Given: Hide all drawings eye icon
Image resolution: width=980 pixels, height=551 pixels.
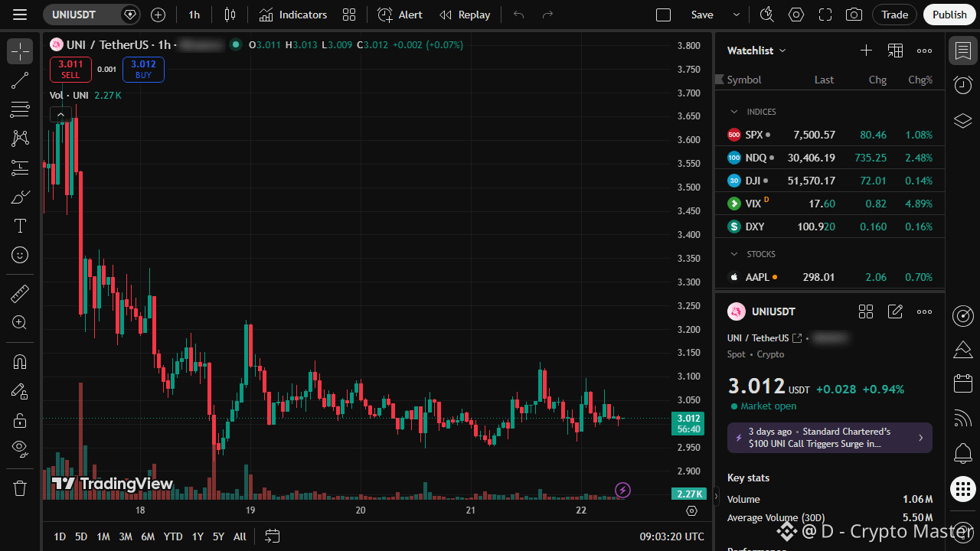Looking at the screenshot, I should click(20, 449).
